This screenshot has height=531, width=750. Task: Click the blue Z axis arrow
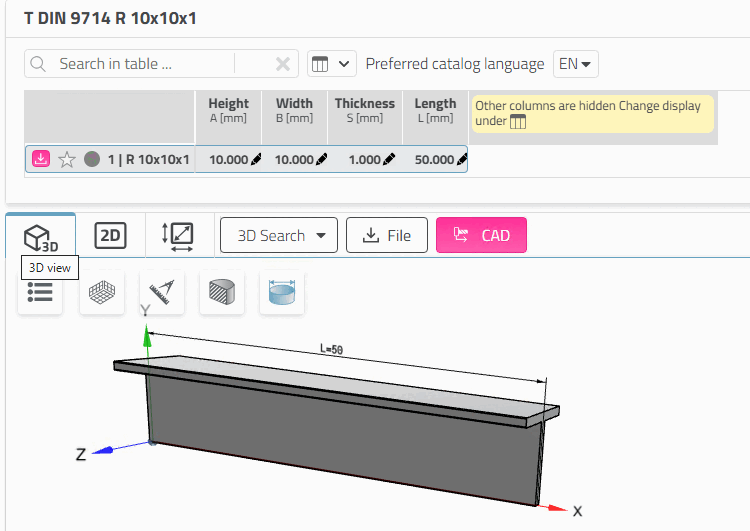(x=104, y=450)
